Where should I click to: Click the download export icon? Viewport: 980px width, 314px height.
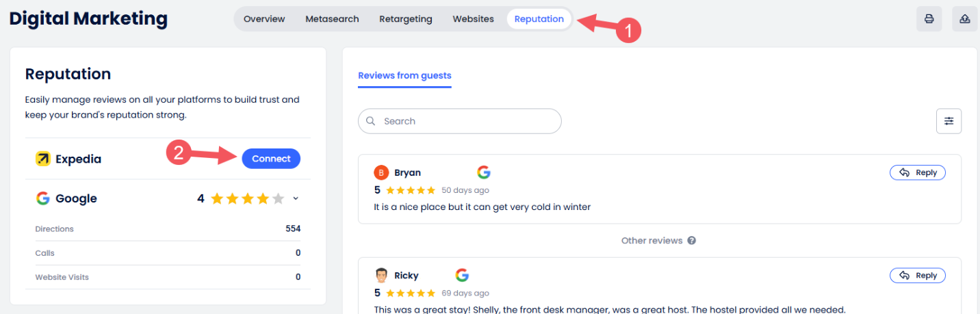tap(964, 19)
